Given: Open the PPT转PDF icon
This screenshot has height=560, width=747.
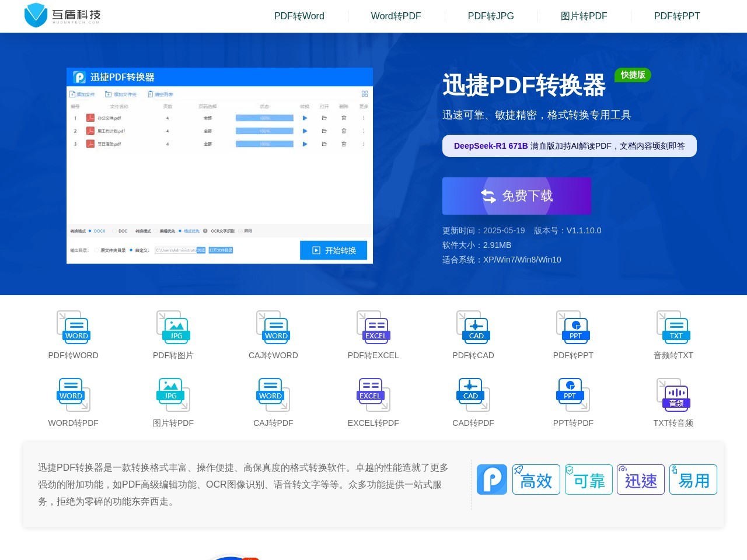Looking at the screenshot, I should (573, 395).
